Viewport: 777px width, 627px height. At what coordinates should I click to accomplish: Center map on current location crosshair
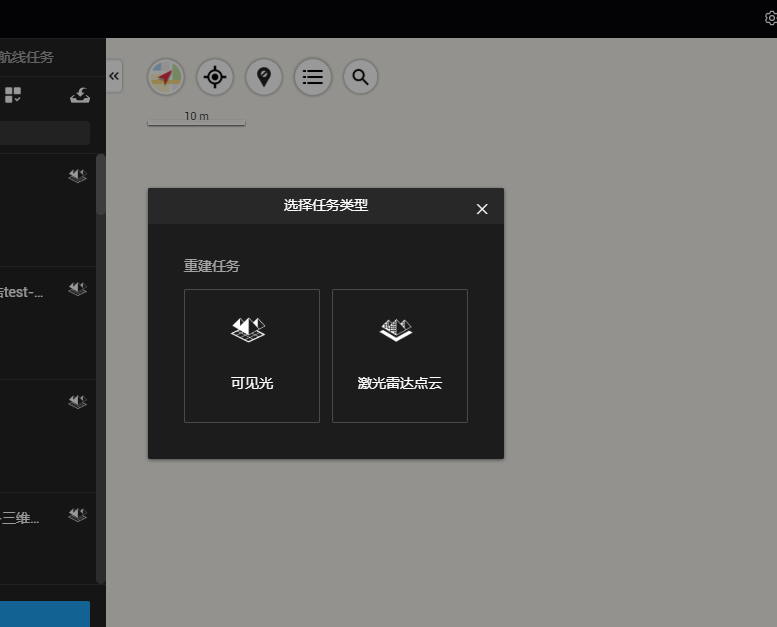[x=215, y=77]
